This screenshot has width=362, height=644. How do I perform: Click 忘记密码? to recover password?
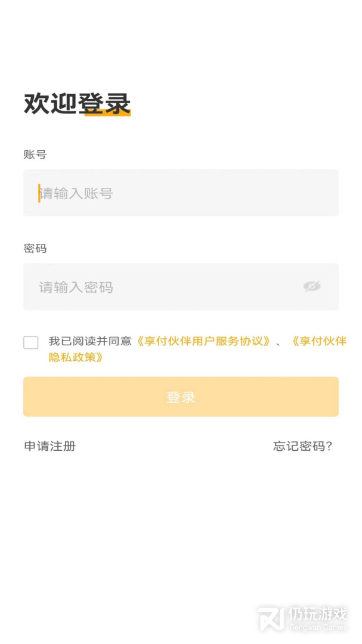coord(302,446)
